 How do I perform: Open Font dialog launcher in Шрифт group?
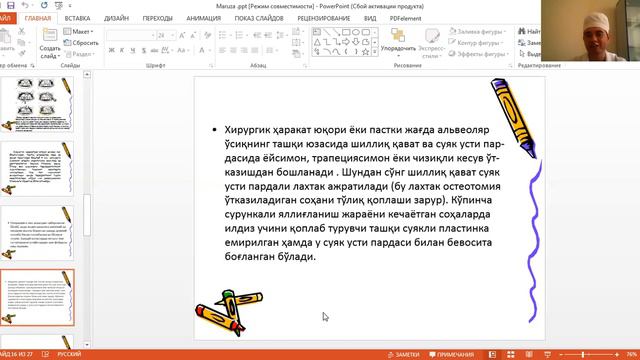(x=211, y=65)
